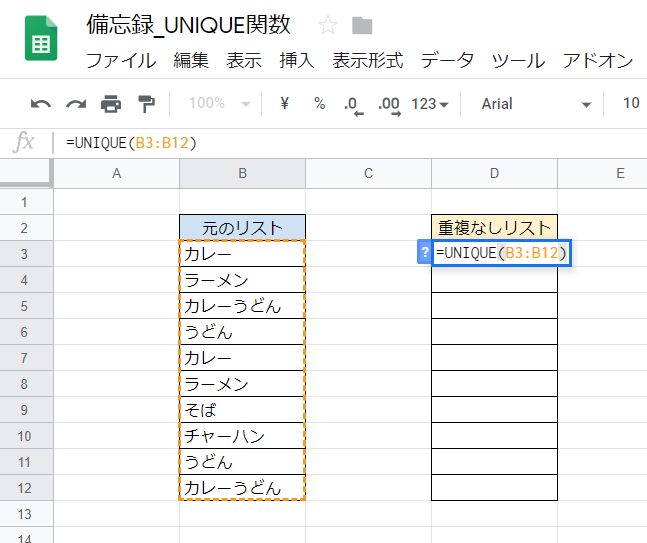The image size is (647, 543).
Task: Star the document 備忘録_UNIQUE関数
Action: (328, 26)
